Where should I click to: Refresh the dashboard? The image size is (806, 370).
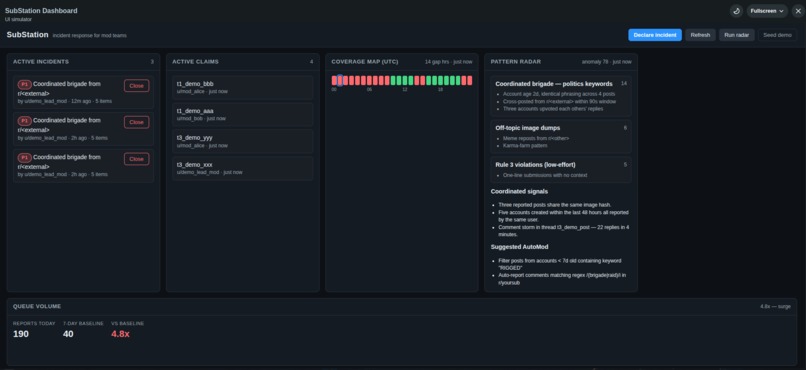700,35
